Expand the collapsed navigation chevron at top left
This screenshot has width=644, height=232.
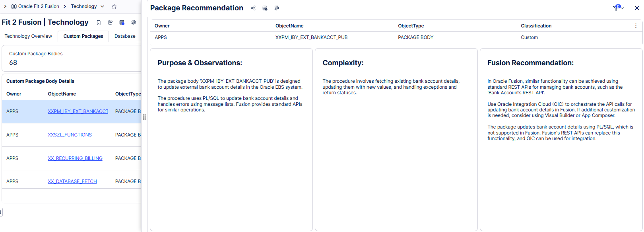(x=5, y=6)
